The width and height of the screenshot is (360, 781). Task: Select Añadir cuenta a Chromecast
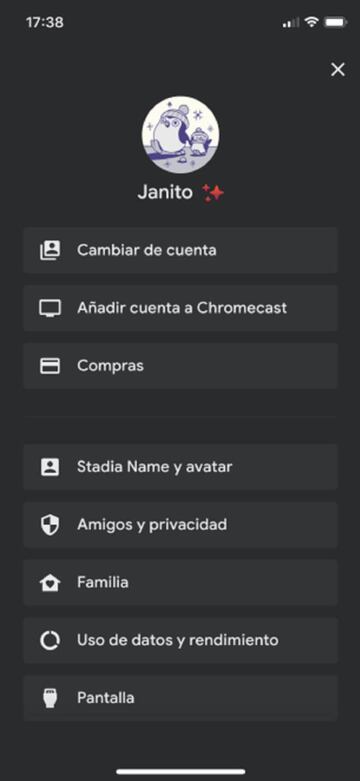coord(180,308)
